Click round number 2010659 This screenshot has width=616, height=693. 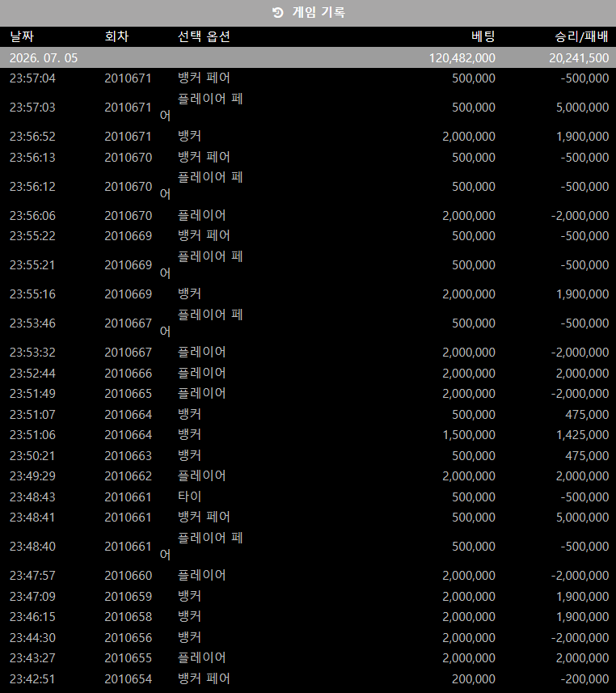tap(129, 597)
